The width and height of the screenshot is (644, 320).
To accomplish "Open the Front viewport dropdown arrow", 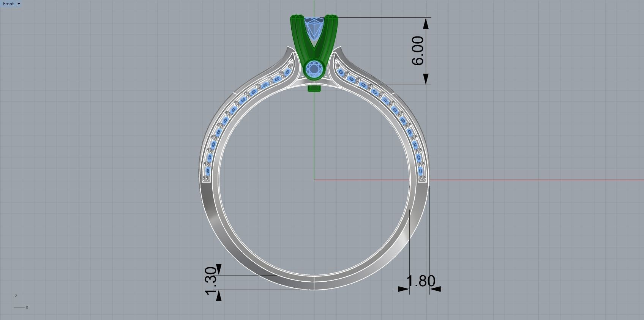I will point(19,4).
